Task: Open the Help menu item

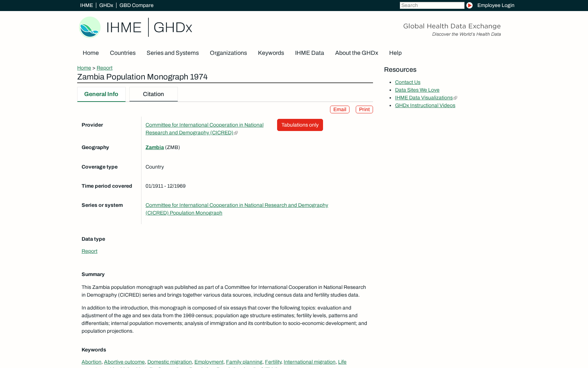Action: (395, 53)
